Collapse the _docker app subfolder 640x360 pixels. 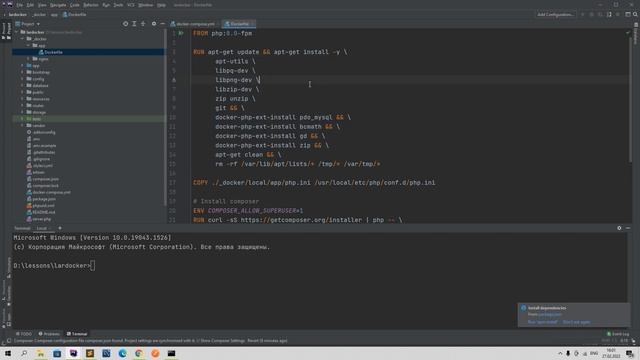tap(29, 45)
